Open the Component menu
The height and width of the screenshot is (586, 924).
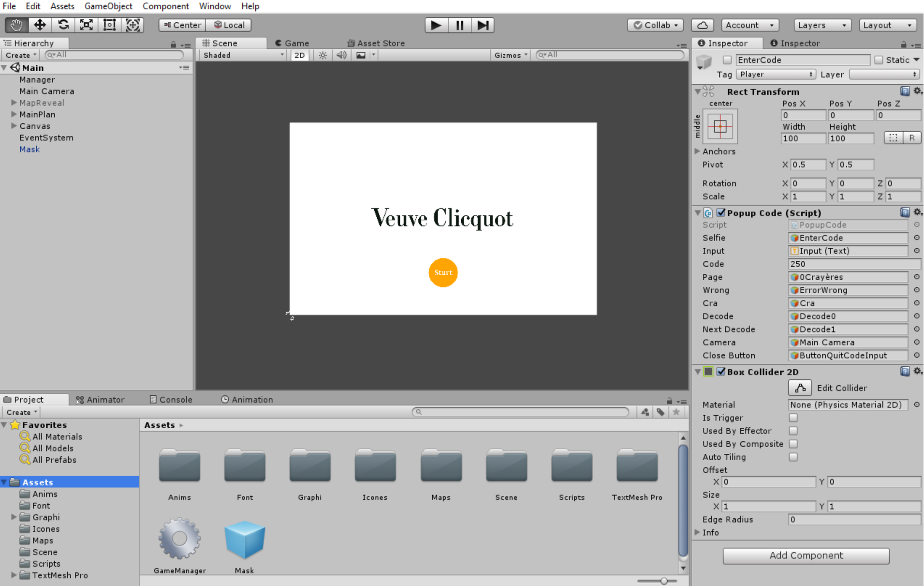pos(165,6)
